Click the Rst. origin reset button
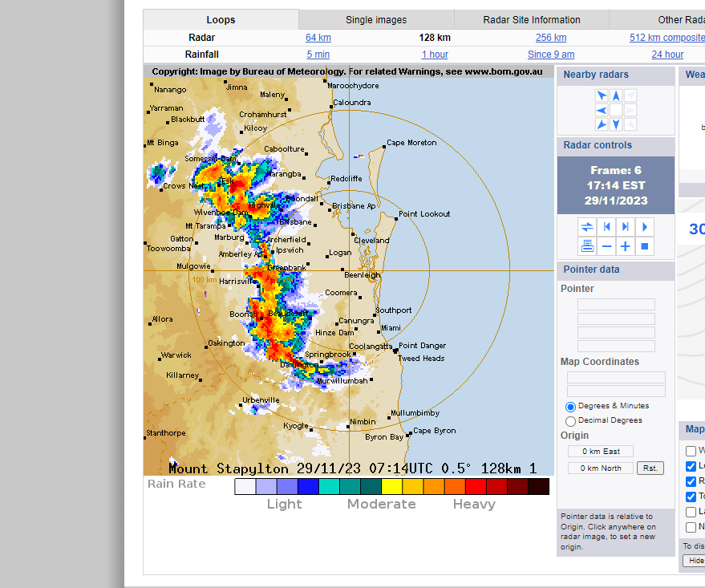Screen dimensions: 705x588 [650, 468]
